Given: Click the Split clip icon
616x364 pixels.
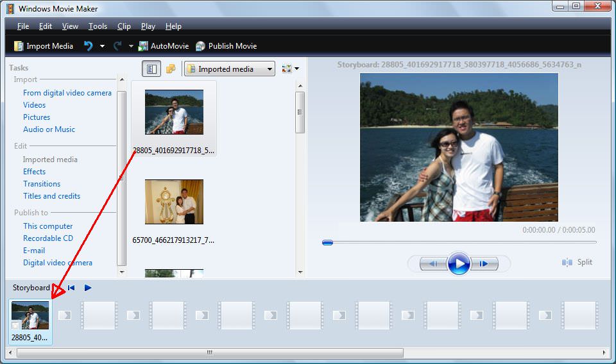Looking at the screenshot, I should 567,262.
